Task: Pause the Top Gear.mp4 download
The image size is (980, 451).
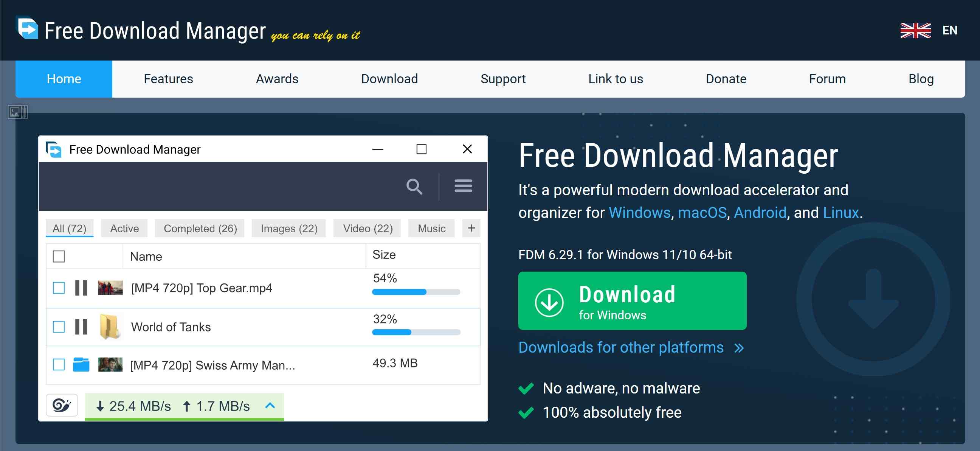Action: pos(81,288)
